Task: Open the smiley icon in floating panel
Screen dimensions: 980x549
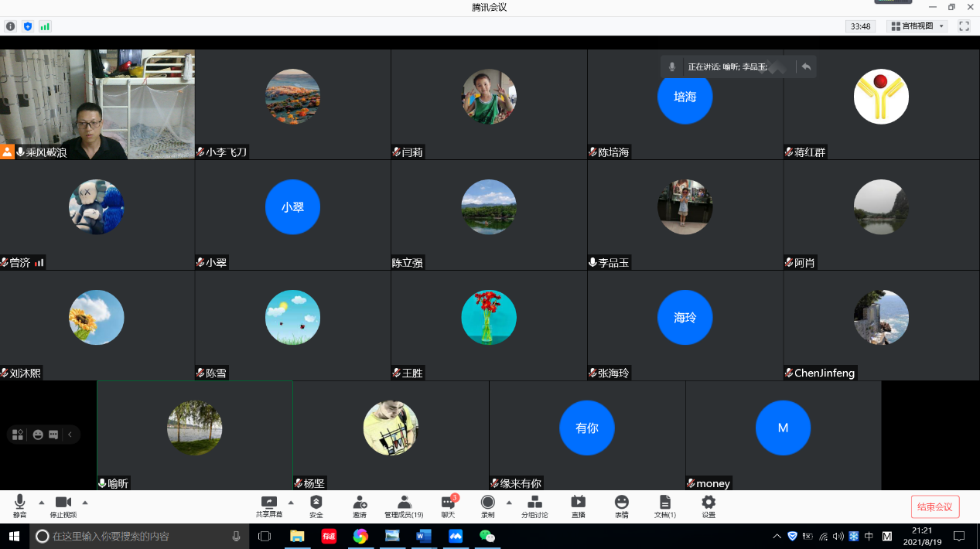Action: [38, 435]
